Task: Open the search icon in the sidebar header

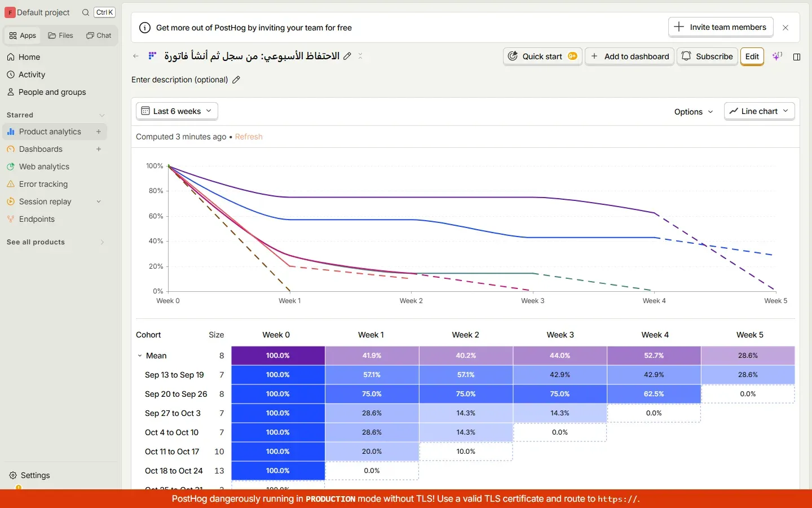Action: [x=85, y=12]
